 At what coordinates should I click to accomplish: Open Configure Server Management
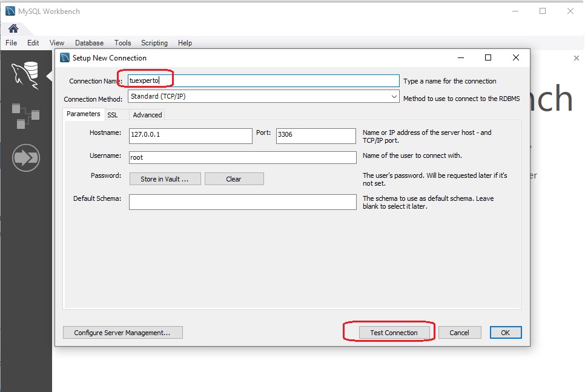click(122, 333)
